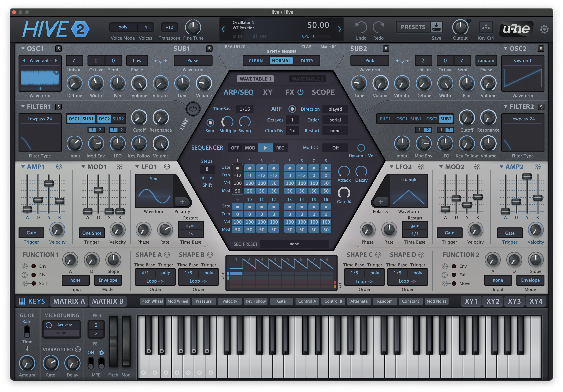Viewport: 563px width, 392px height.
Task: Toggle the ARP enable radio button
Action: [x=292, y=109]
